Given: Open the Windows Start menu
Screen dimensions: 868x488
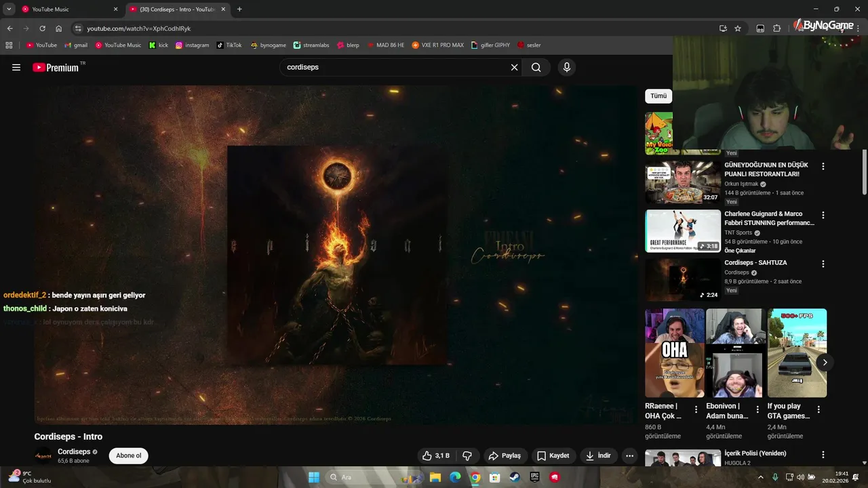Looking at the screenshot, I should [x=313, y=477].
